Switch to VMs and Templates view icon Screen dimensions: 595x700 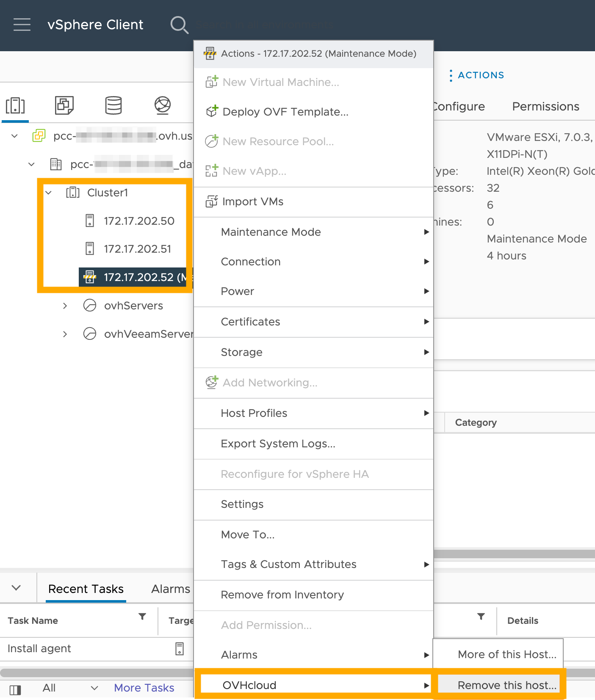click(x=64, y=105)
